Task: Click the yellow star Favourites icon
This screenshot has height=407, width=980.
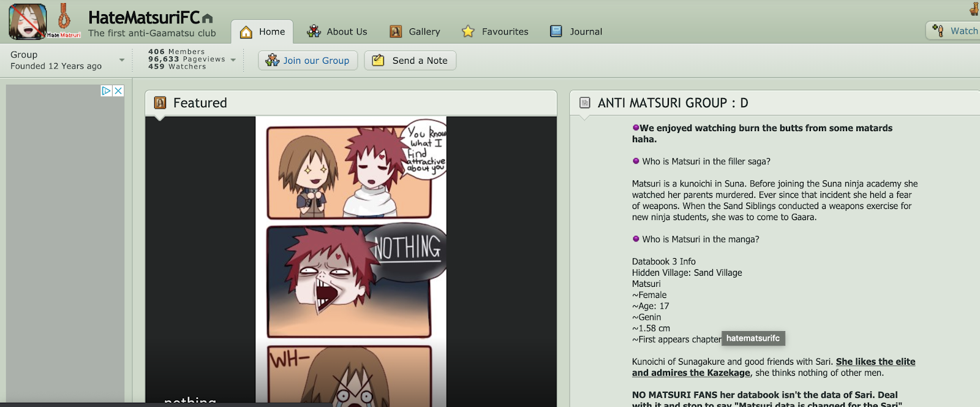Action: click(468, 31)
